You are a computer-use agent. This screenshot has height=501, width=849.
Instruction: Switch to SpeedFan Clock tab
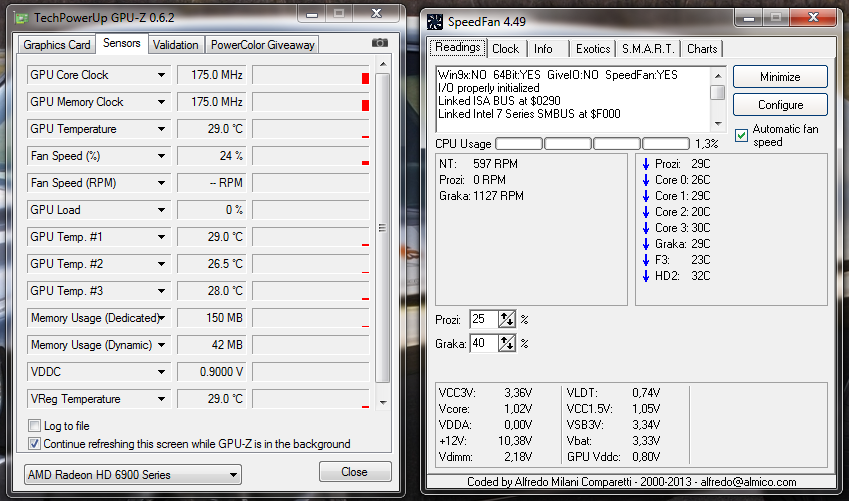[505, 49]
